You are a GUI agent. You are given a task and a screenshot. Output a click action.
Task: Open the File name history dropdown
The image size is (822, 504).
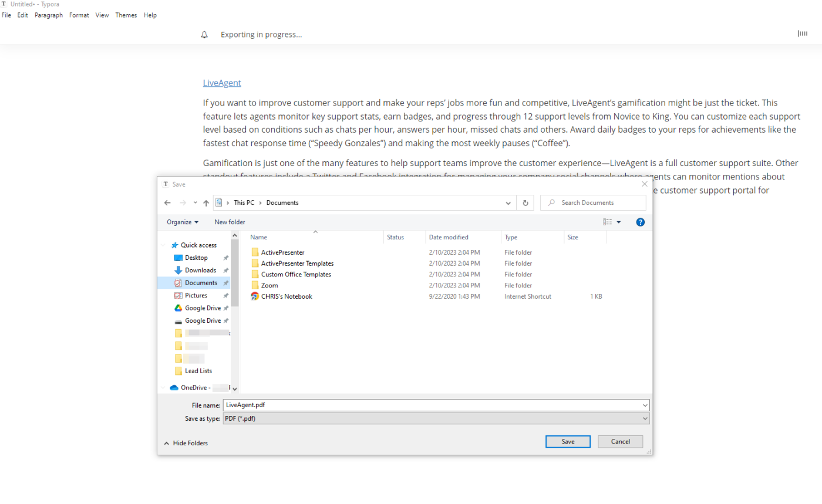[x=645, y=405]
